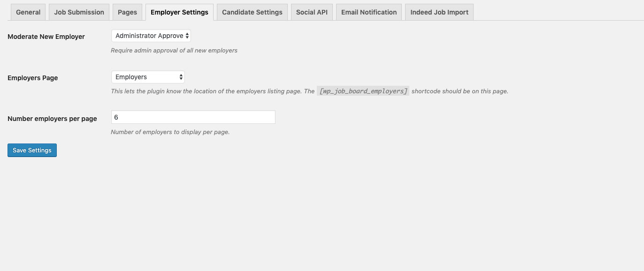Go to the Pages tab

pos(127,12)
